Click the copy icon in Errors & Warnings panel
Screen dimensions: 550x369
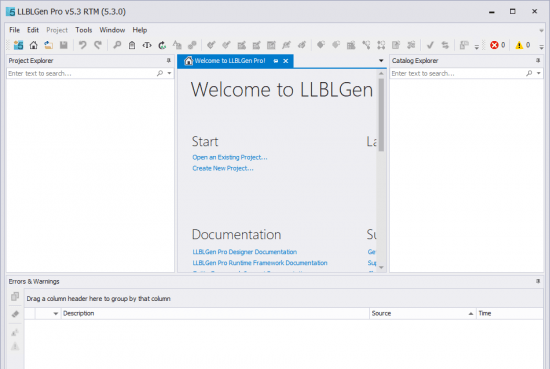coord(15,296)
